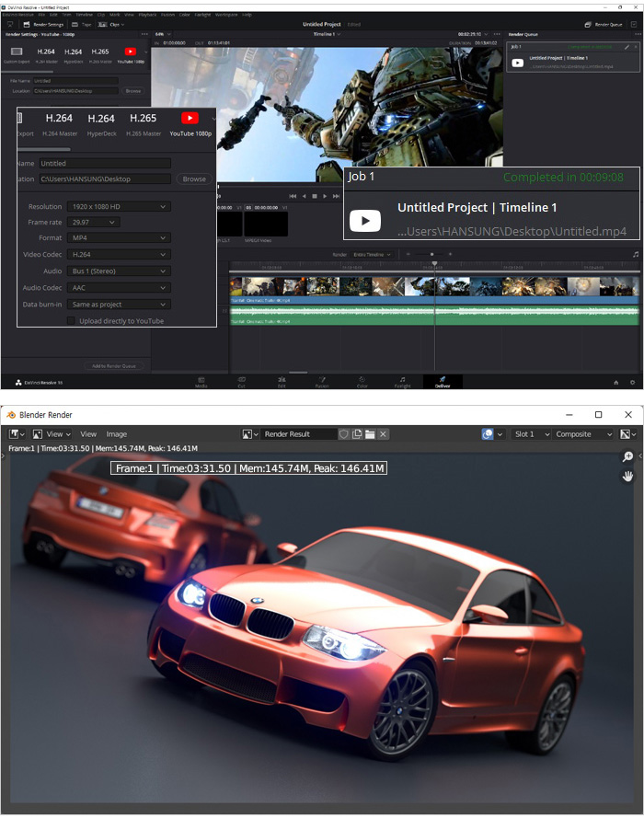Image resolution: width=644 pixels, height=818 pixels.
Task: Edit Job 1 with the pencil icon
Action: pos(627,46)
